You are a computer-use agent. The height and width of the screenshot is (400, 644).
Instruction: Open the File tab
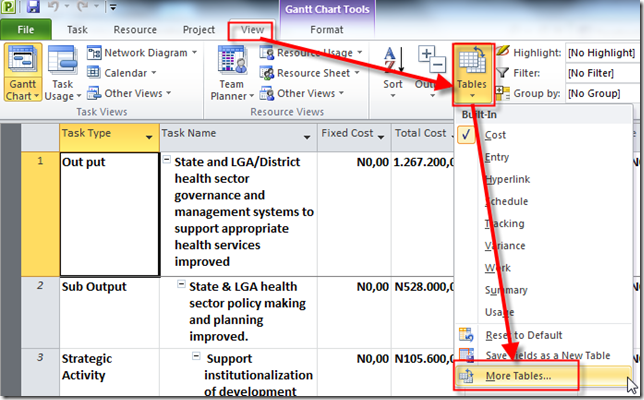[26, 30]
